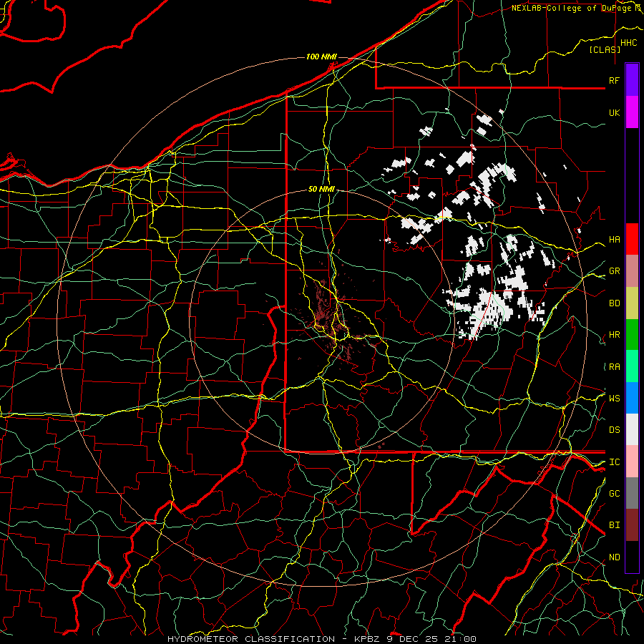Click the 'HA' legend label
Viewport: 644px width, 644px height.
coord(614,240)
